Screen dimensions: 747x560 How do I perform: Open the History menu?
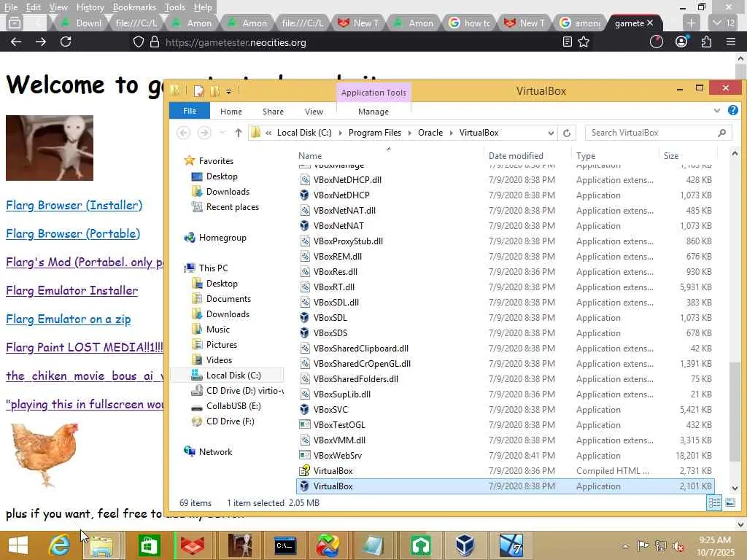point(90,7)
